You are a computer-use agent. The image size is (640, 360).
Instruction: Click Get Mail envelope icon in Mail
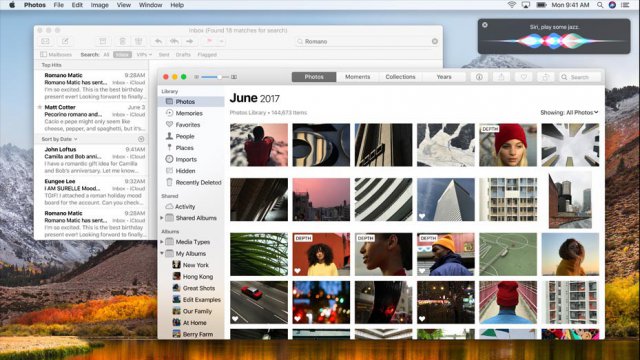(x=45, y=41)
